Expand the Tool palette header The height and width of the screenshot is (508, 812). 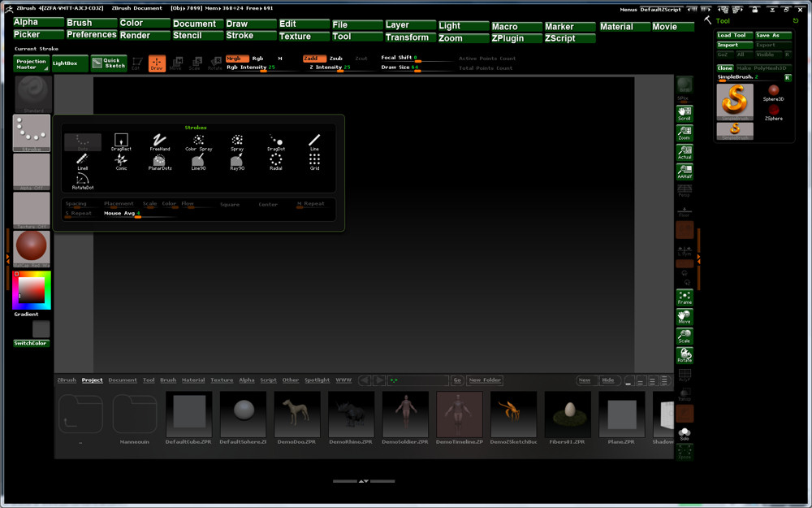tap(723, 20)
